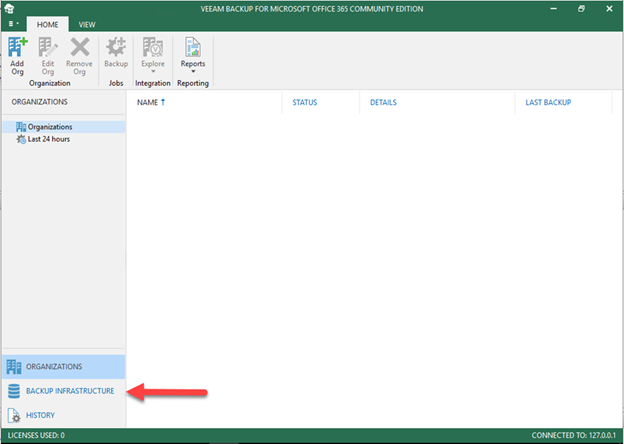The width and height of the screenshot is (624, 444).
Task: Restore down the Veeam window
Action: pyautogui.click(x=581, y=8)
